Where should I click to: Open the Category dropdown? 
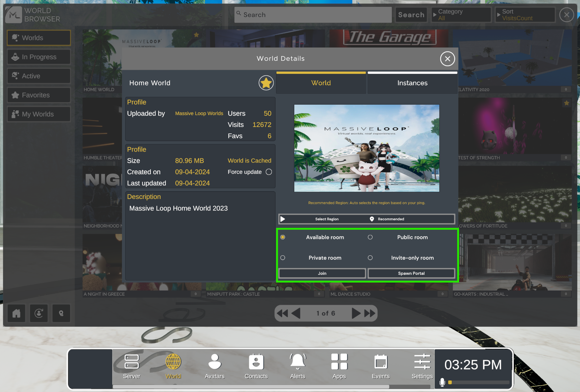click(x=461, y=15)
